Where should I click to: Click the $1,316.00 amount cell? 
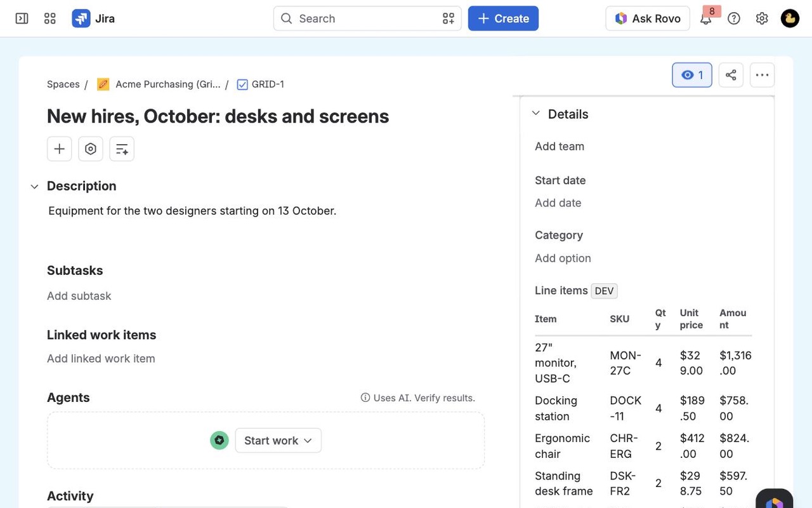coord(735,363)
